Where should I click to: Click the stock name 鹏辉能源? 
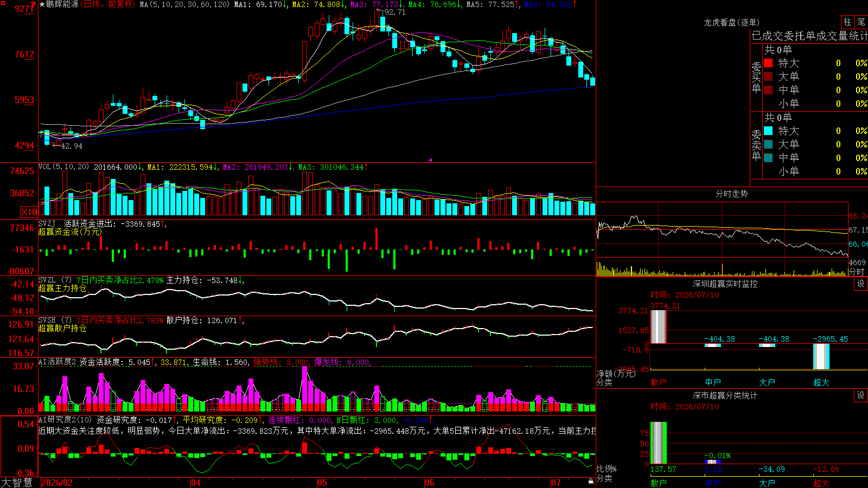click(62, 4)
